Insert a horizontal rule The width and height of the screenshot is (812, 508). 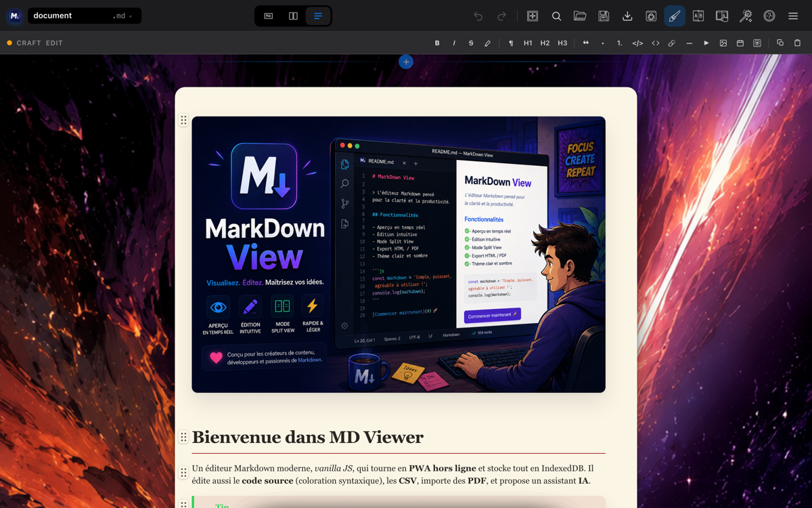click(x=689, y=43)
